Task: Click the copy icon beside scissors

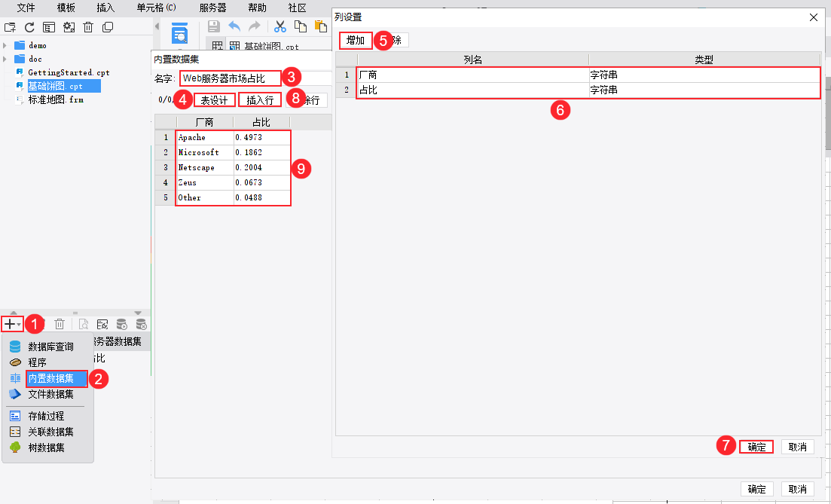Action: click(301, 26)
